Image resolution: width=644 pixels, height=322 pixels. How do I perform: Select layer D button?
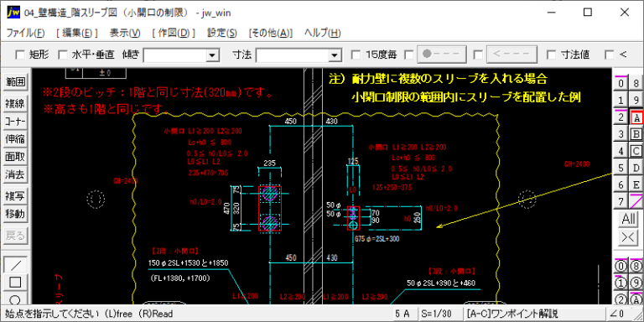pyautogui.click(x=636, y=168)
